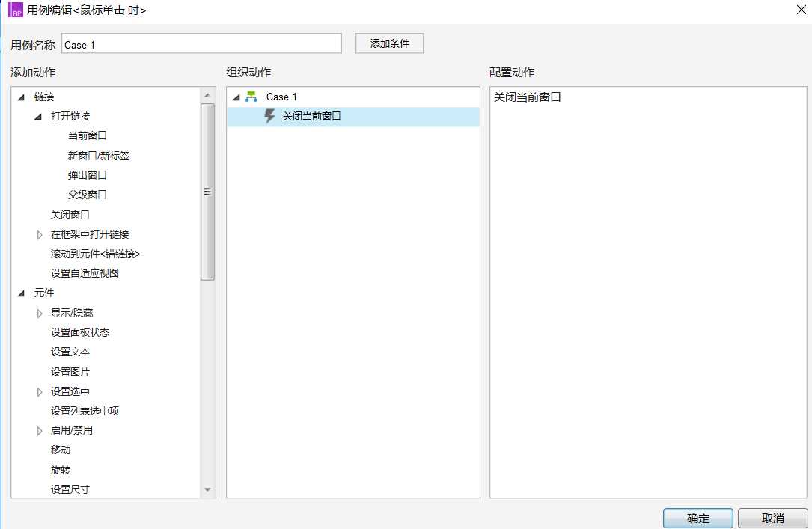
Task: Click the 链接 category label
Action: pos(44,97)
